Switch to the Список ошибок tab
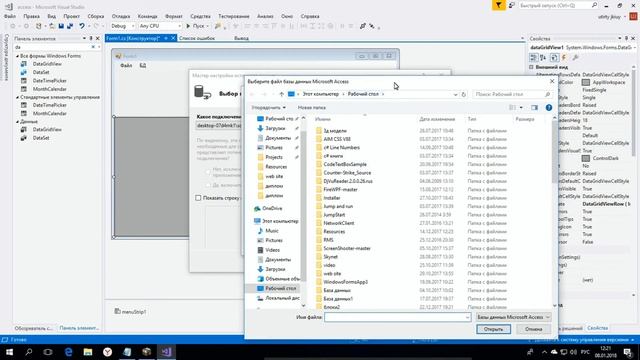Screen dimensions: 640x360 tap(197, 38)
